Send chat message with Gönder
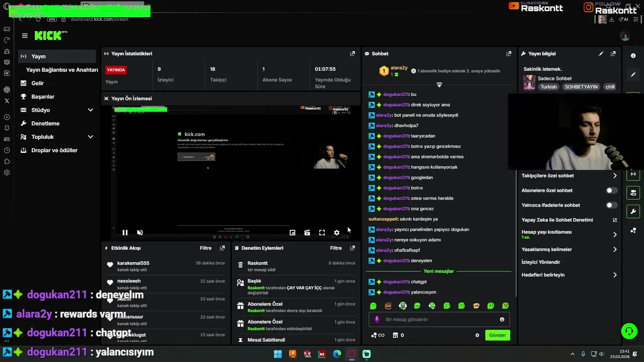644x362 pixels. 498,335
